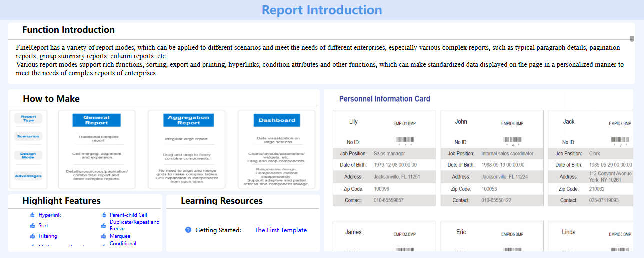Viewport: 644px width, 258px height.
Task: Click thumbs-up icon beside Marquee
Action: pos(103,236)
